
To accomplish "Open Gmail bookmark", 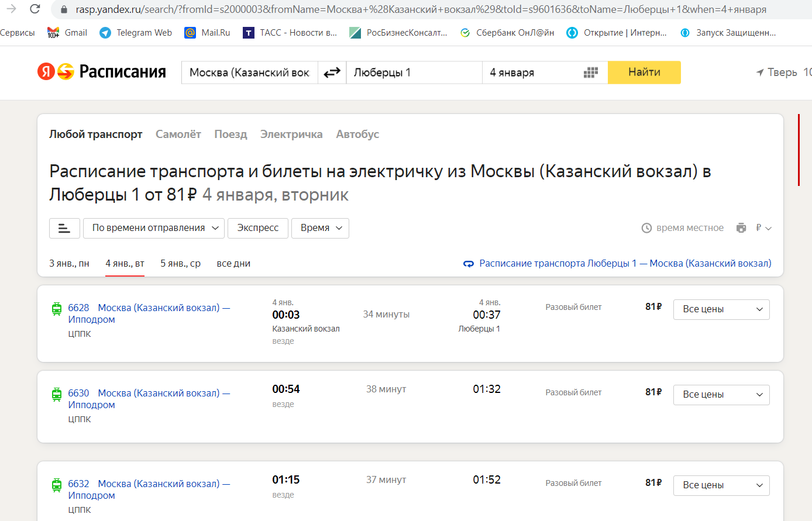I will pos(67,33).
